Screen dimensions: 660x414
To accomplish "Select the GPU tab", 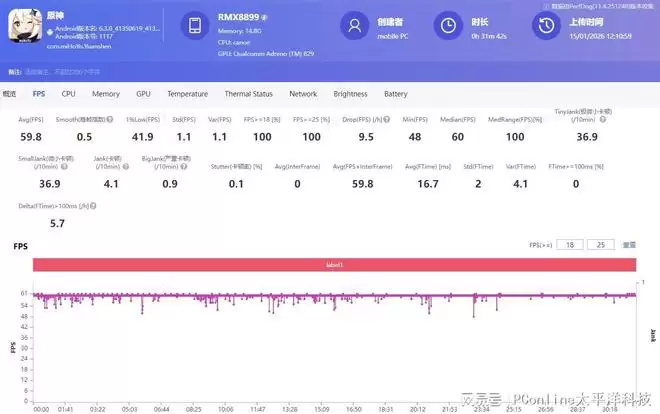I will click(x=143, y=94).
